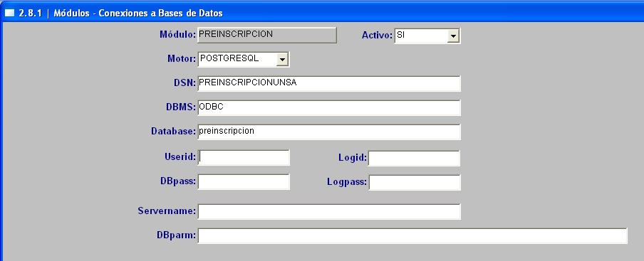
Task: Open the Activo dropdown arrow
Action: [453, 36]
